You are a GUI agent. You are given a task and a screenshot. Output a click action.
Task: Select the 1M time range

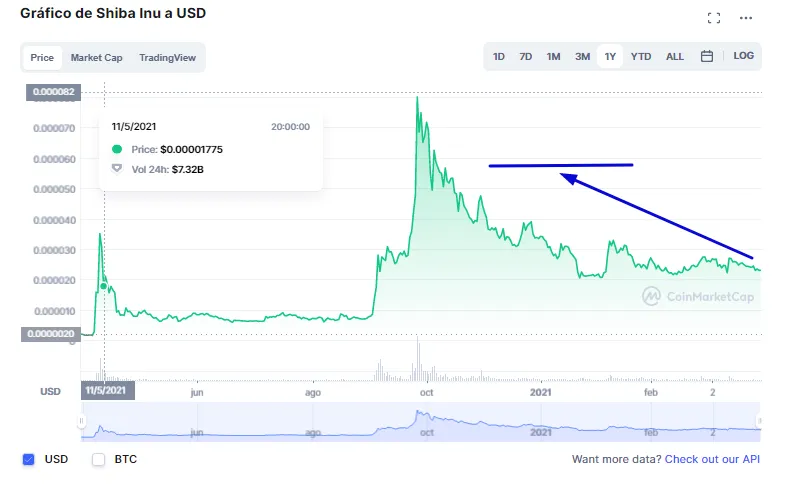point(553,57)
